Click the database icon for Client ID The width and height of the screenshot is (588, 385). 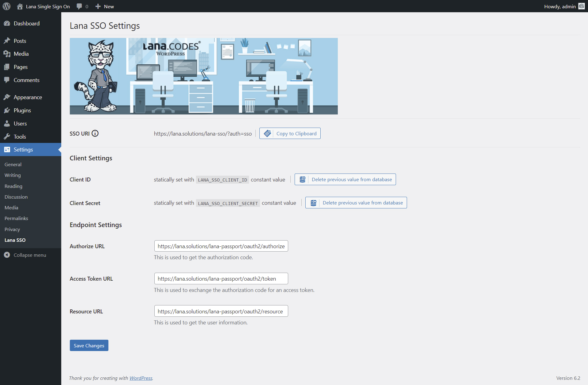click(x=302, y=179)
